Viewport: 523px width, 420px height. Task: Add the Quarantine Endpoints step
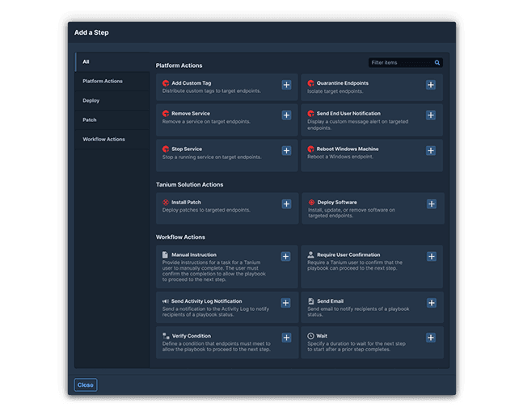click(431, 85)
